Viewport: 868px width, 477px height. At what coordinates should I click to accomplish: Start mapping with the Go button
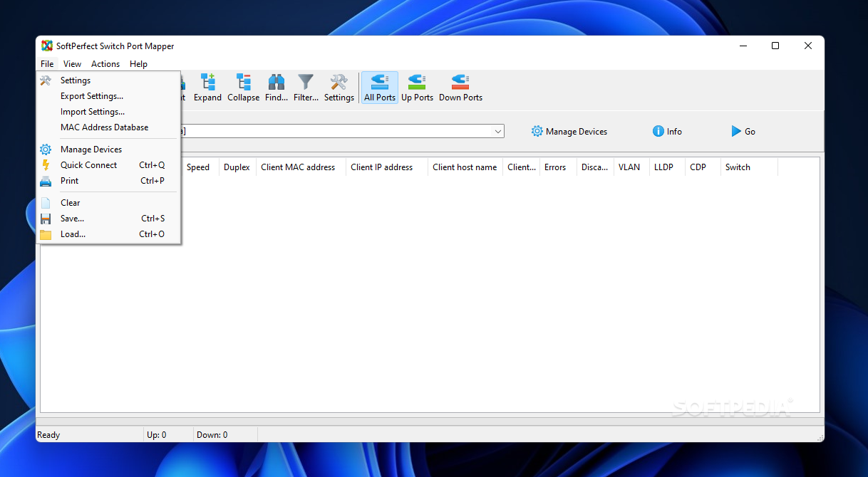click(743, 132)
